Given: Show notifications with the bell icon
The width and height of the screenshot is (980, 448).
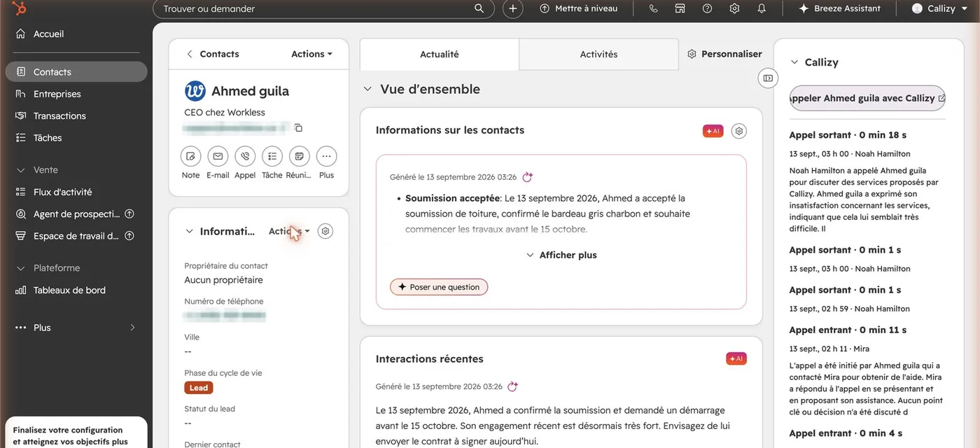Looking at the screenshot, I should coord(762,8).
